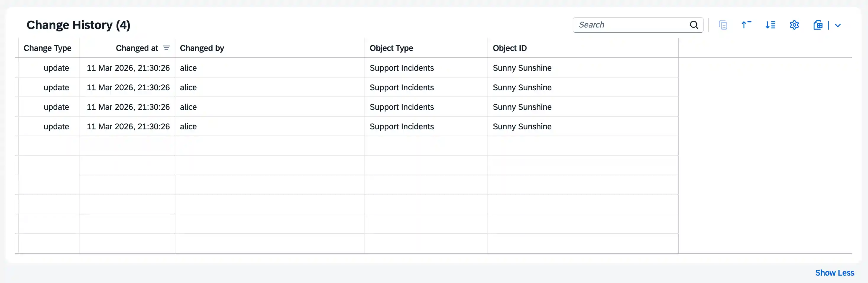Click the last row's timestamp cell
This screenshot has height=283, width=868.
[128, 126]
